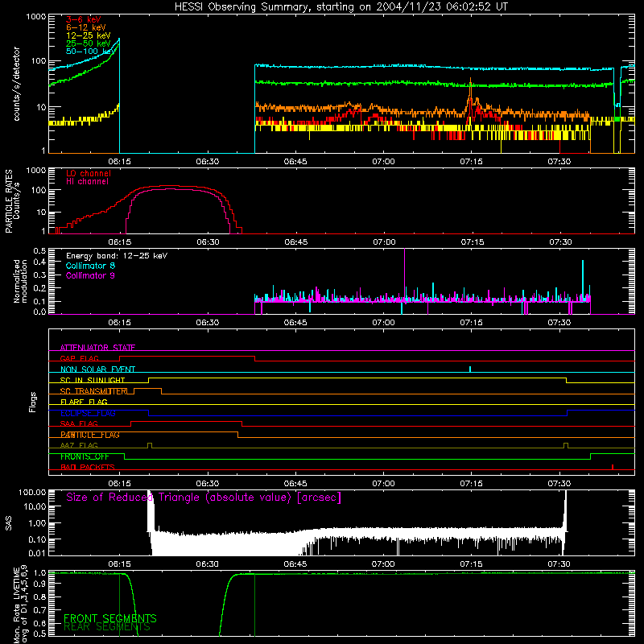Click the Flags axis label
Viewport: 644px width, 644px height.
(x=33, y=402)
